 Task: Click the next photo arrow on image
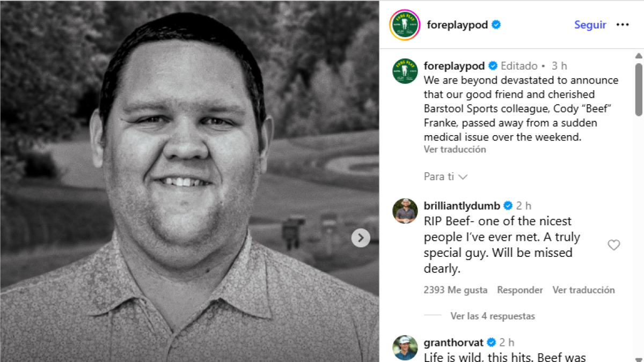(361, 238)
